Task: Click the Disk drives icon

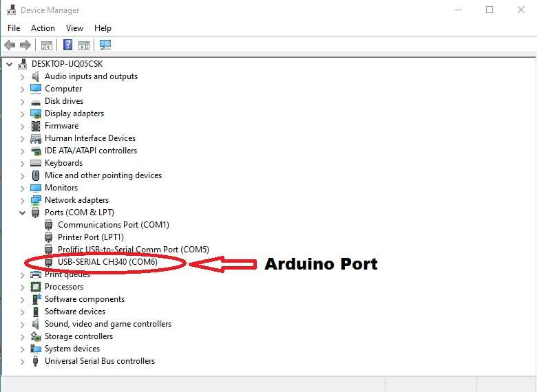Action: click(x=36, y=102)
